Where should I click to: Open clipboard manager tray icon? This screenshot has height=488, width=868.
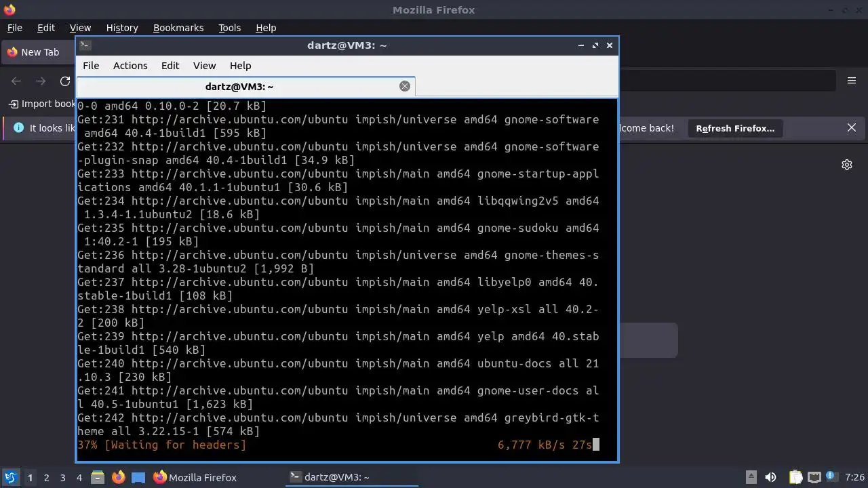(795, 477)
